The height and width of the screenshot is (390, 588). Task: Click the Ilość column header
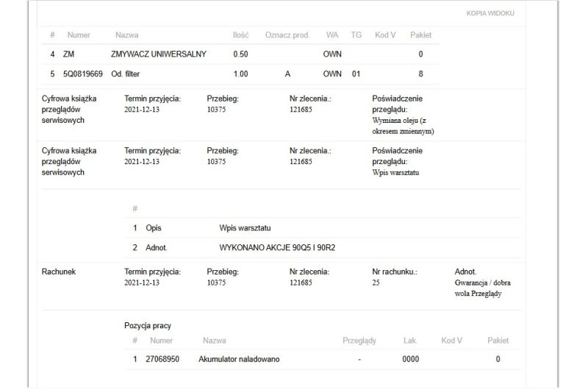click(x=240, y=35)
